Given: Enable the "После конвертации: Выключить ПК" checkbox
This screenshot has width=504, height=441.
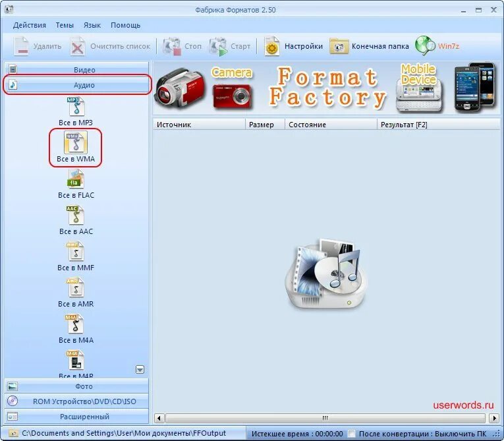Looking at the screenshot, I should (x=352, y=434).
